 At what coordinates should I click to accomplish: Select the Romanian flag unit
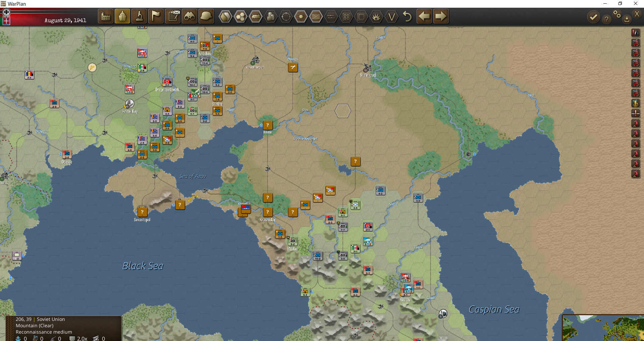click(29, 74)
